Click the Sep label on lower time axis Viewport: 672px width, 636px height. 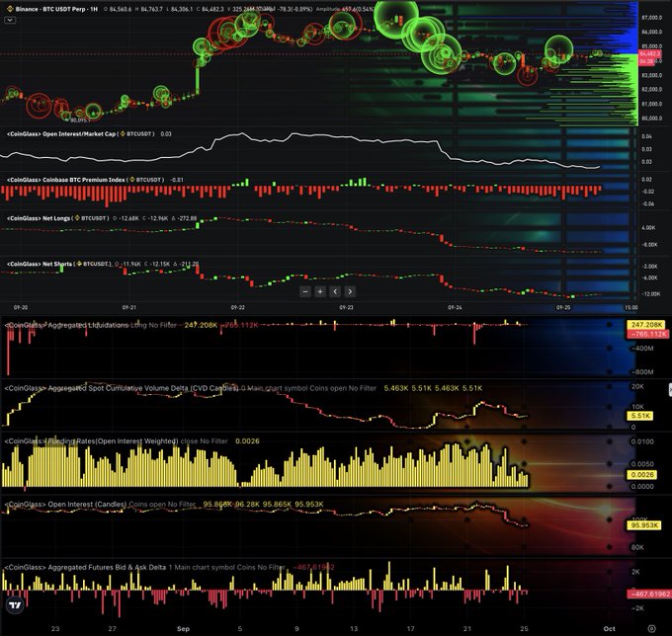click(x=183, y=629)
